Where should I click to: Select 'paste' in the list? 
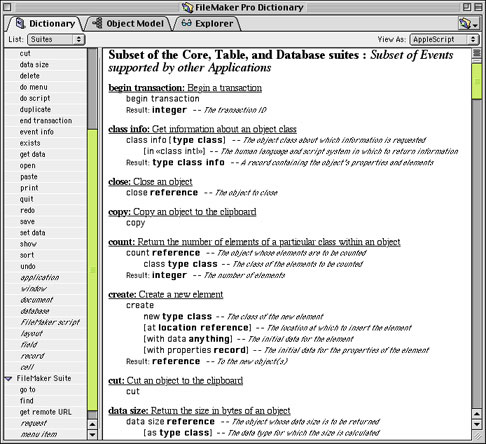point(28,177)
